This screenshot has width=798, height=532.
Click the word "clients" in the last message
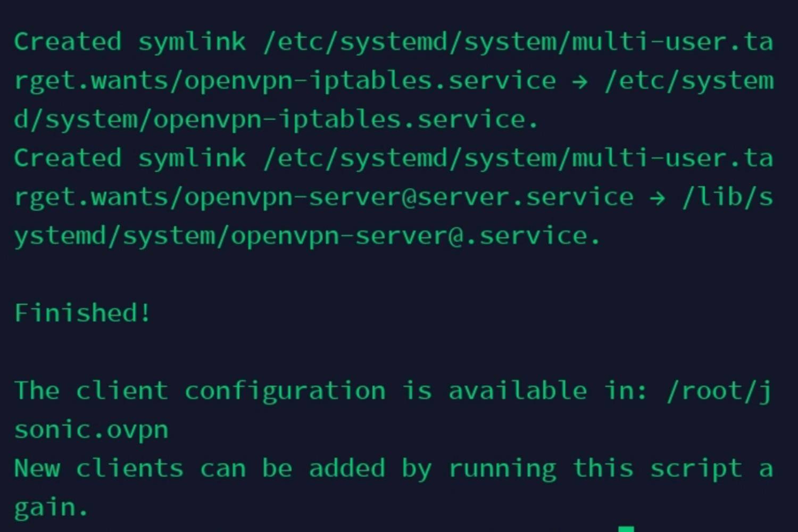point(130,469)
